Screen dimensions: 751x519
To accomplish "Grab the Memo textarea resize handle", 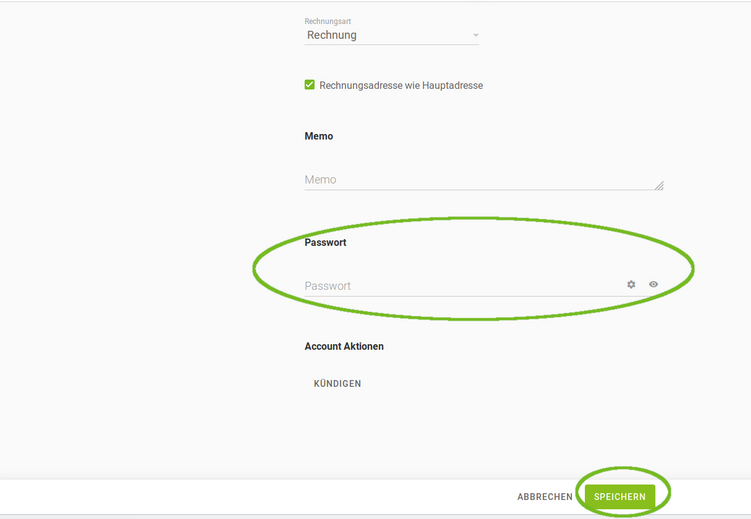I will pyautogui.click(x=659, y=185).
